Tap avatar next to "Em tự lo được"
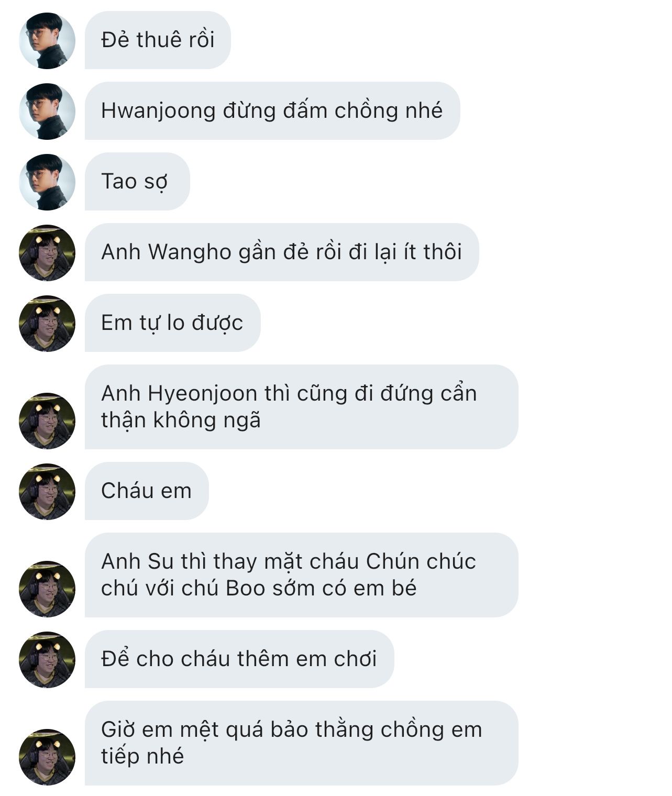 [x=47, y=324]
